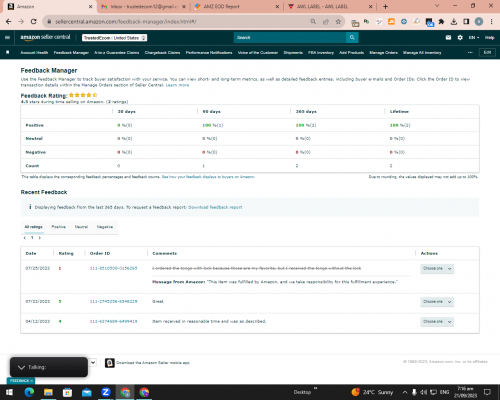Open Performance Notifications in navigation bar

(209, 53)
